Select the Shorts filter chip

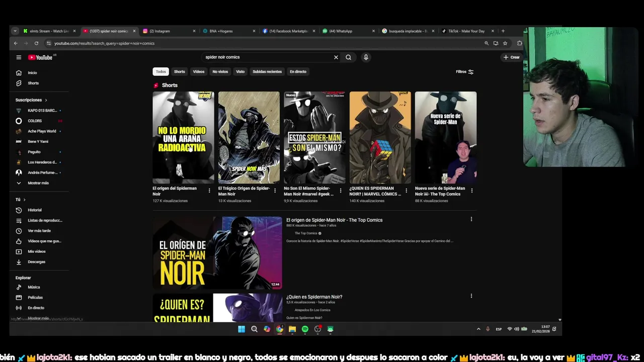(x=180, y=72)
